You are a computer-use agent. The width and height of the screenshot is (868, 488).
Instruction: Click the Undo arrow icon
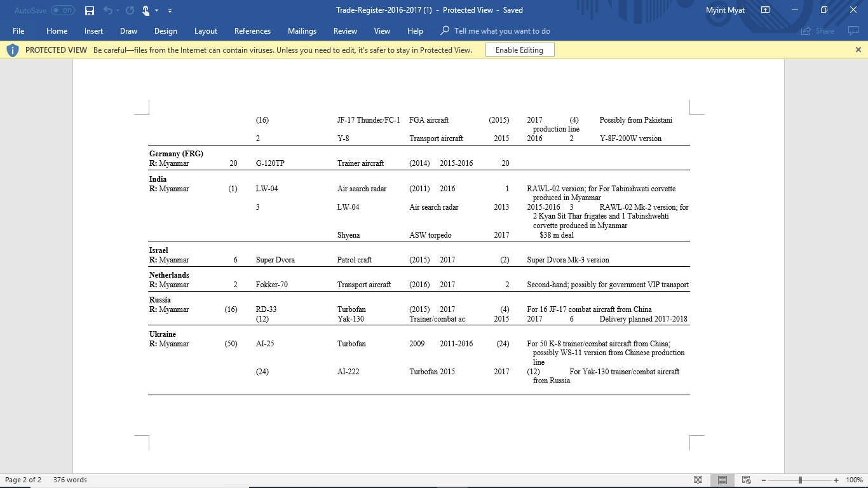(107, 10)
